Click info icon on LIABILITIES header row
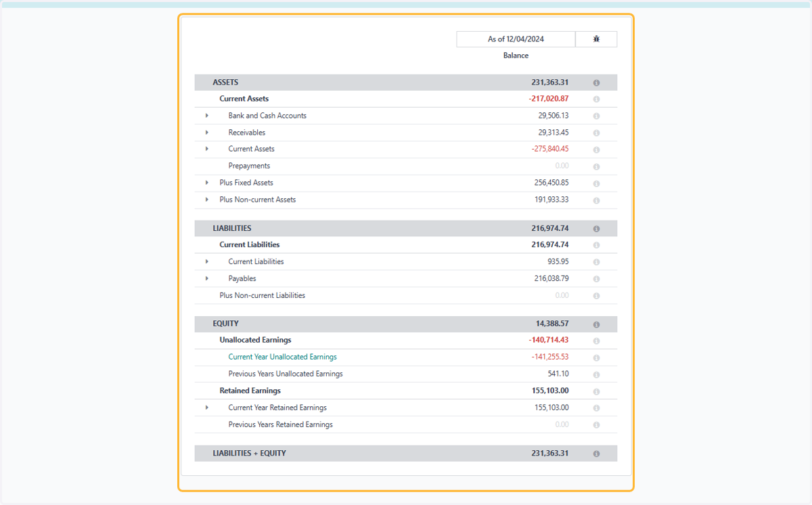 (x=596, y=229)
